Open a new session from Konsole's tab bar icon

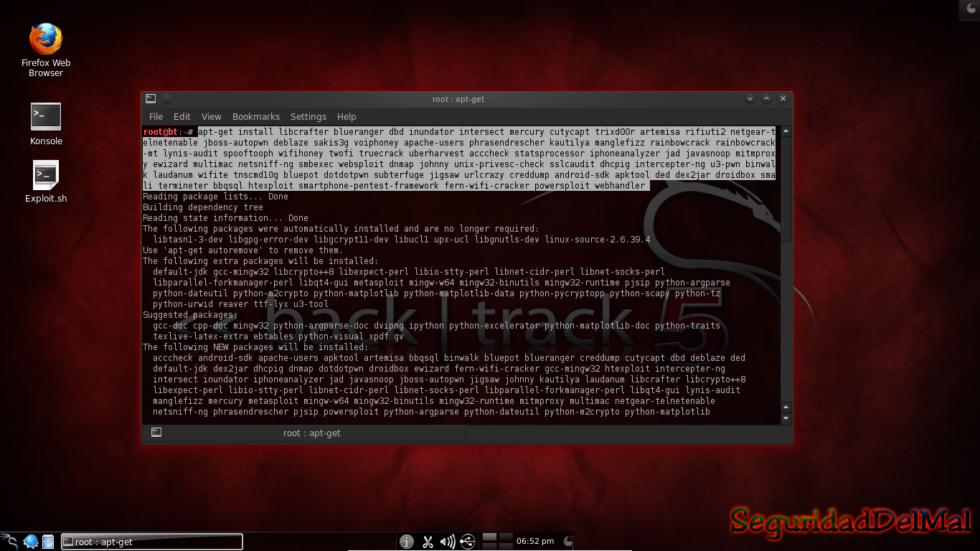[x=155, y=433]
